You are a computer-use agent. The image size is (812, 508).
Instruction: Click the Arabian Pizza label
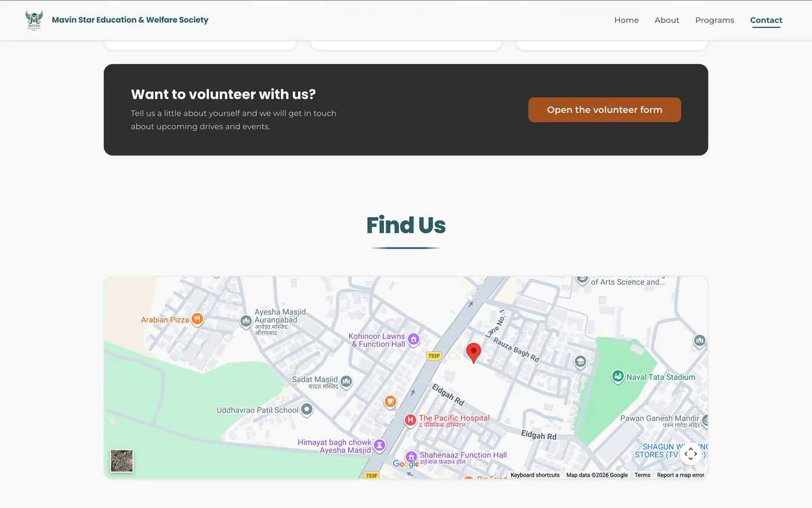point(165,320)
